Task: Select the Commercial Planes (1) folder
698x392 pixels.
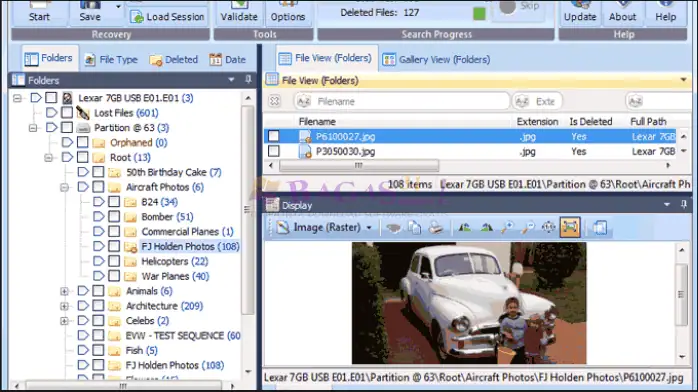Action: (x=187, y=231)
